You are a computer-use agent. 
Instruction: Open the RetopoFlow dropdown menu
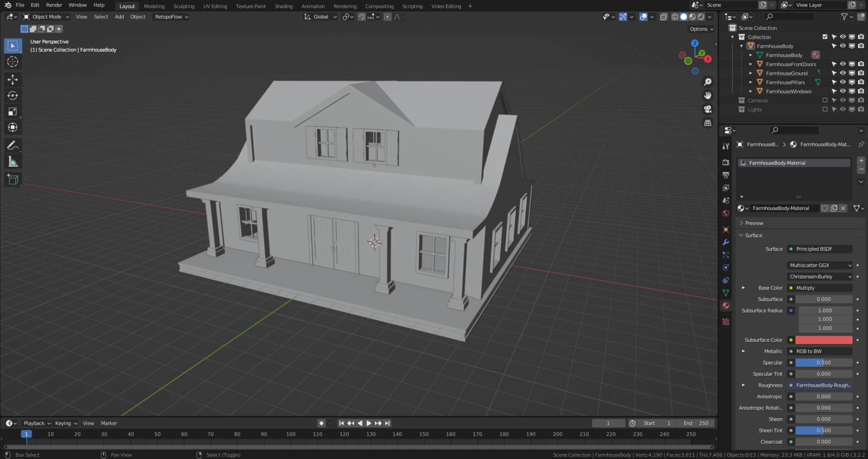point(171,17)
